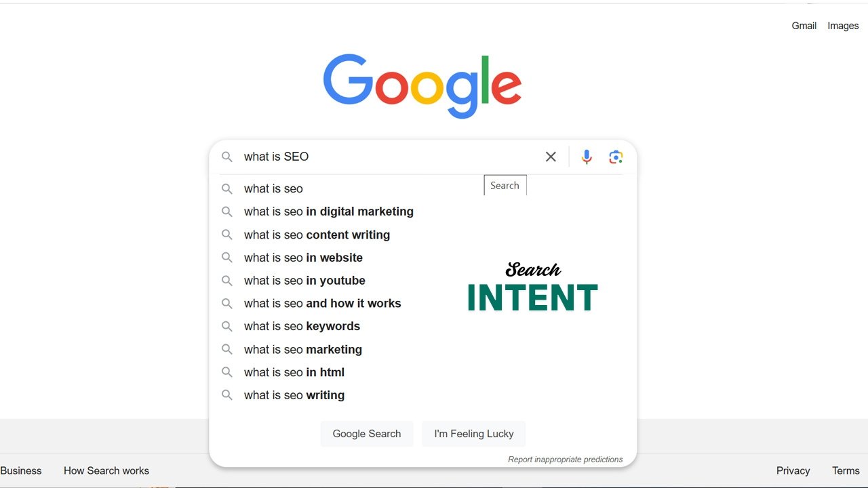The width and height of the screenshot is (868, 488).
Task: Select suggestion 'what is seo content writing'
Action: coord(317,235)
